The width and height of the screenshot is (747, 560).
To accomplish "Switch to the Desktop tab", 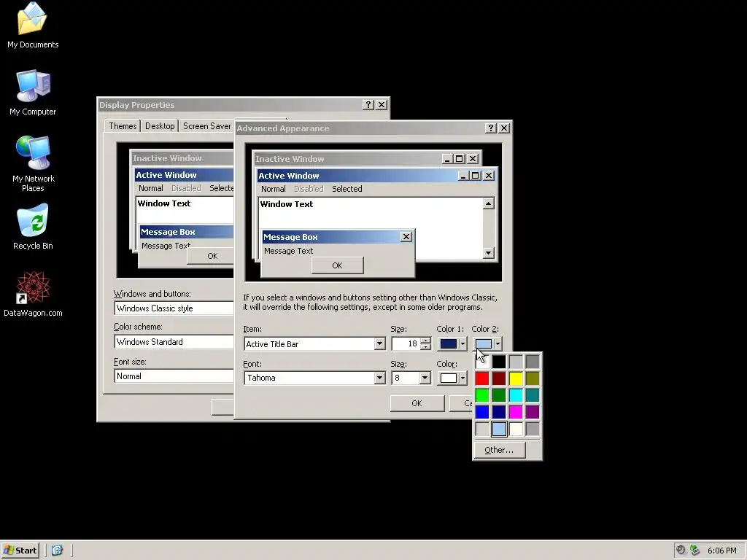I will tap(160, 125).
